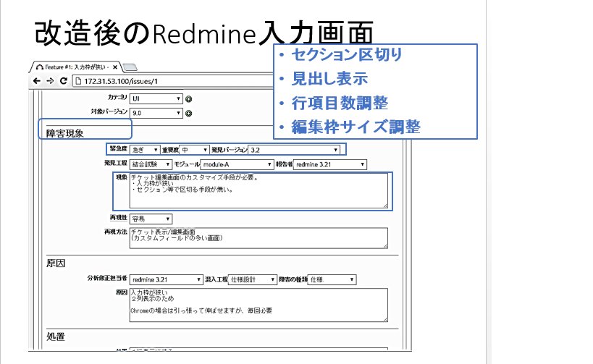Click the 見出し表示 bullet text
Screen dimensions: 593x364
tap(329, 79)
